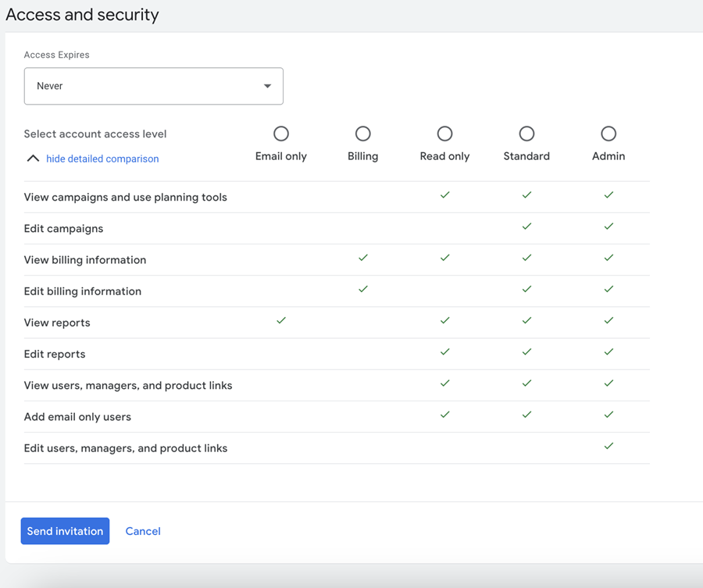The height and width of the screenshot is (588, 703).
Task: Select the Billing access radio button
Action: coord(362,134)
